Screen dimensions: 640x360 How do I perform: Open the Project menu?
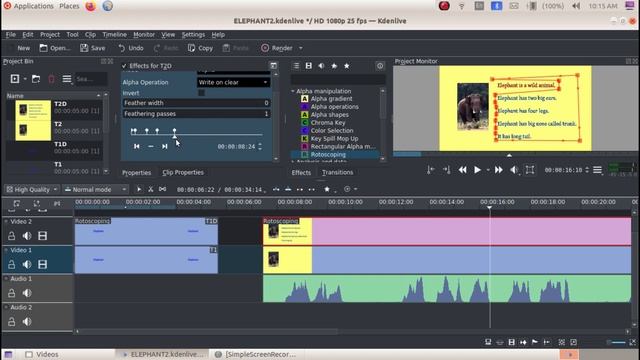[50, 35]
